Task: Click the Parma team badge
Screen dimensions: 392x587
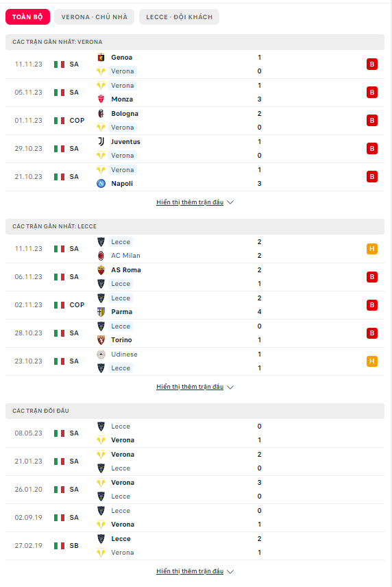Action: [101, 312]
